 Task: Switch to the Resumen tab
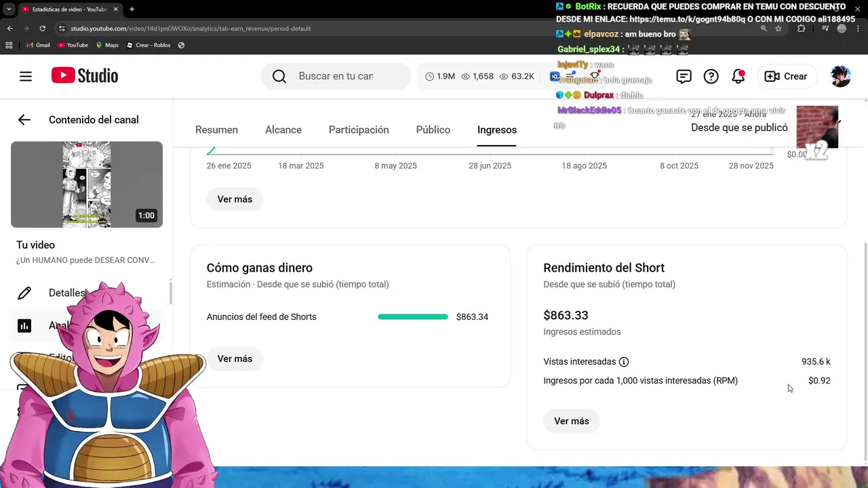[216, 130]
